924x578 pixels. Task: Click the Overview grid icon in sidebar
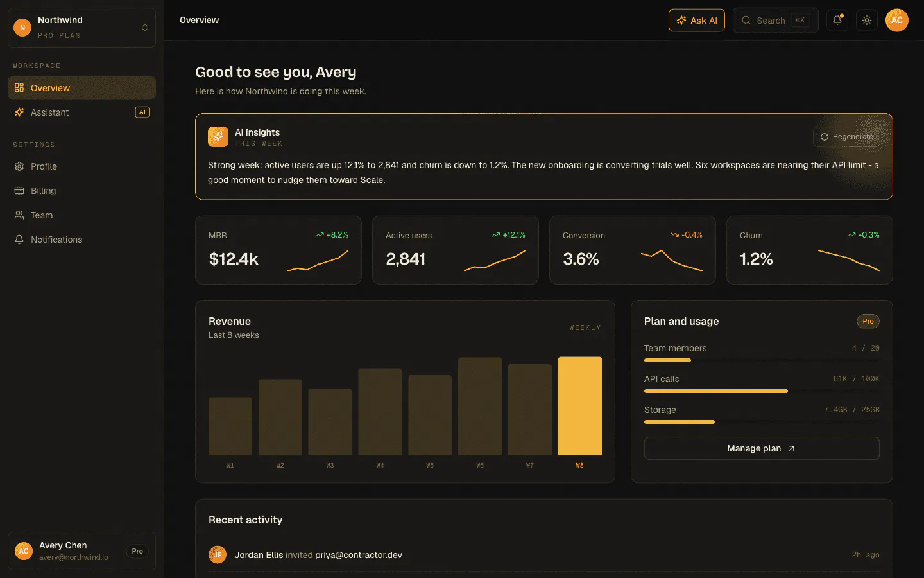point(19,88)
